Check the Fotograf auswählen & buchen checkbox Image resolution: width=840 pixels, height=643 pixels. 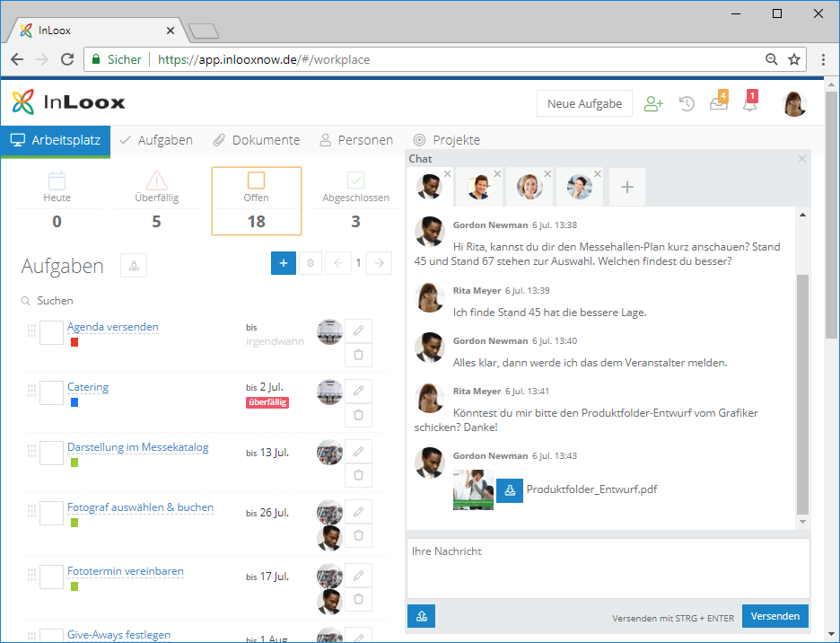click(51, 513)
